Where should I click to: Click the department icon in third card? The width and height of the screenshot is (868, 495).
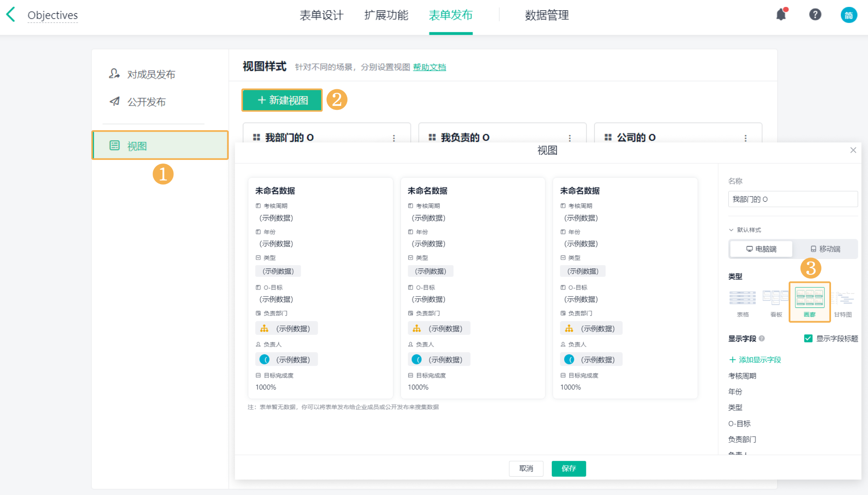569,328
